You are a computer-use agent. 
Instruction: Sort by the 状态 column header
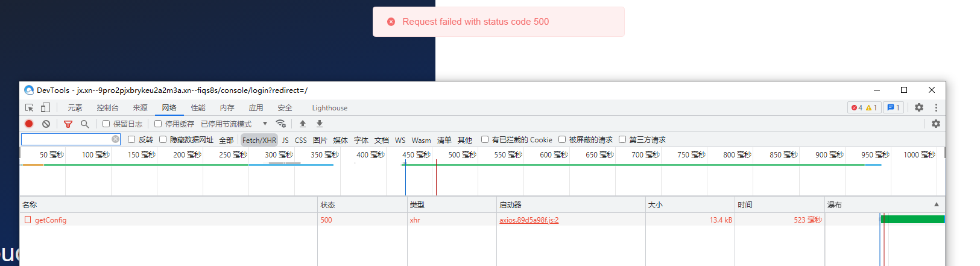(362, 204)
